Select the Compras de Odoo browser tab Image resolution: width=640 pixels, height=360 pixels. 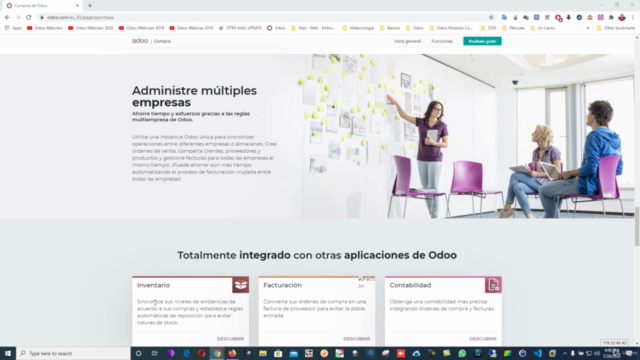41,6
